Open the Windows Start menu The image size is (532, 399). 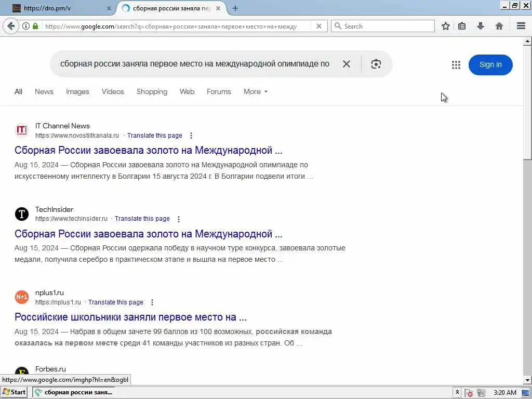[14, 392]
